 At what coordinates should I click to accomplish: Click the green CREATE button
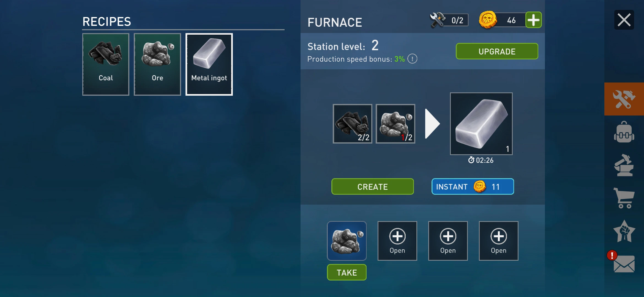[372, 186]
